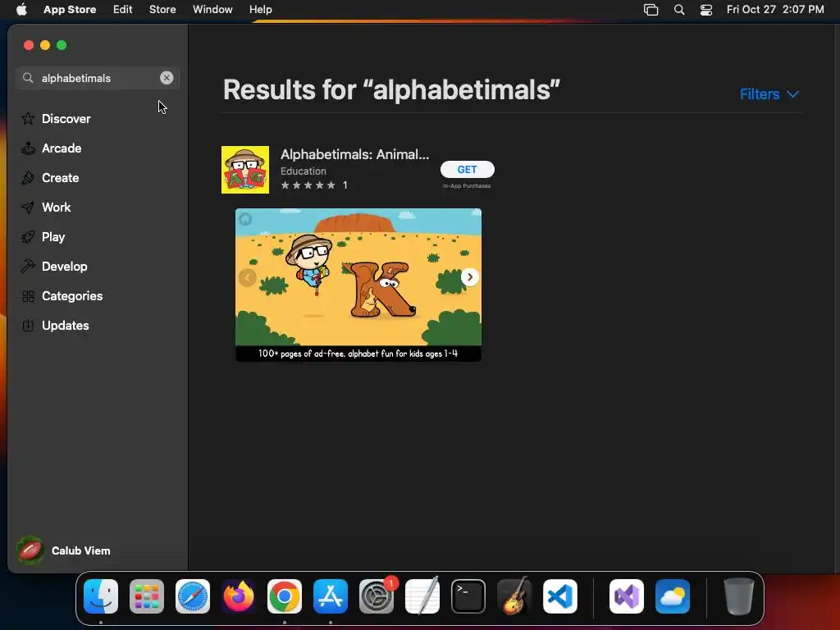This screenshot has height=630, width=840.
Task: Clear the search field with the X icon
Action: tap(167, 78)
